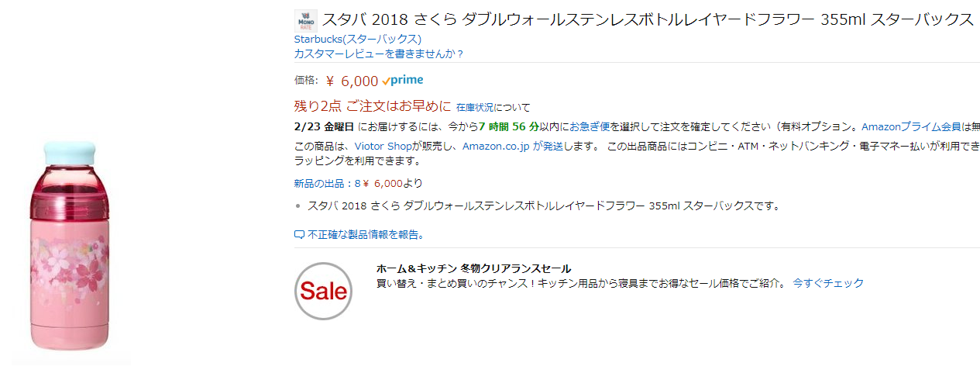Click the Monorate icon beside the title

(x=306, y=20)
